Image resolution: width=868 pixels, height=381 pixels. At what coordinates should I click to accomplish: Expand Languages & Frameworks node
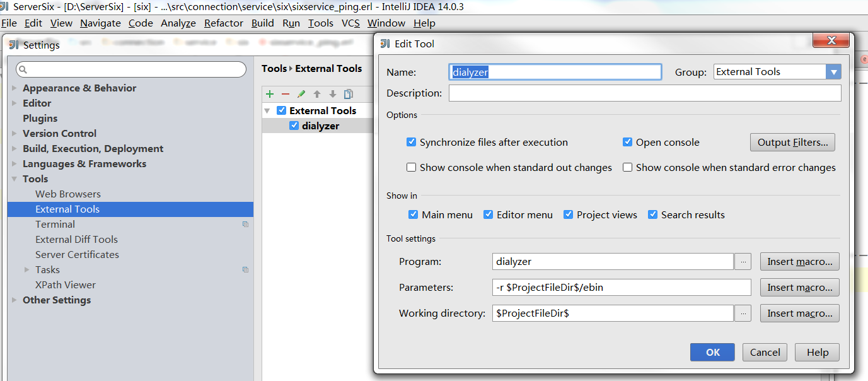[x=14, y=164]
